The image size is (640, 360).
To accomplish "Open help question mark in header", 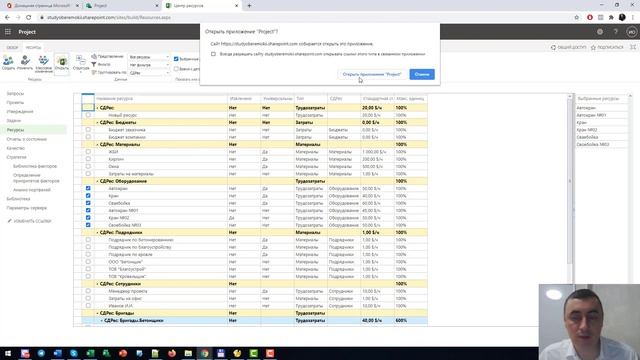I will coord(616,32).
